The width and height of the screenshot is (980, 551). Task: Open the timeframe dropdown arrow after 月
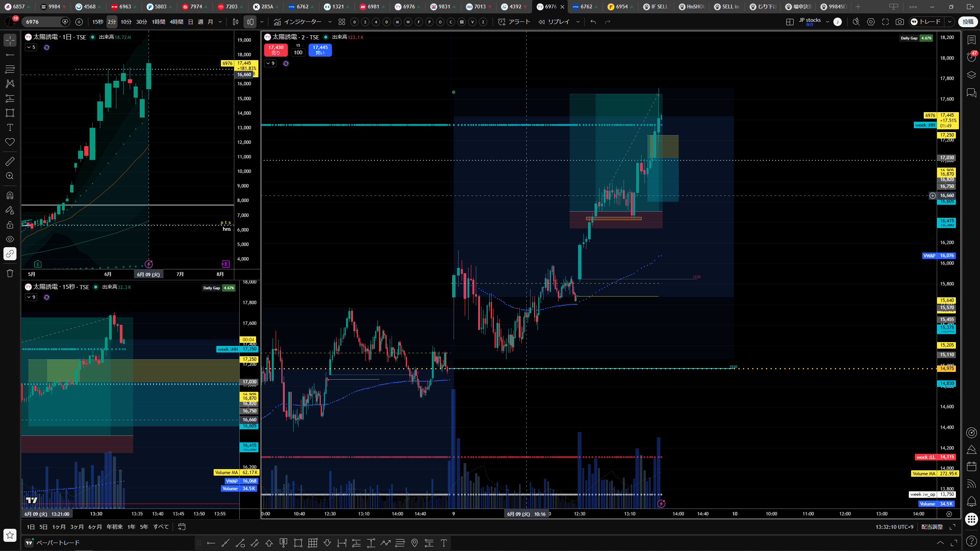coord(220,22)
